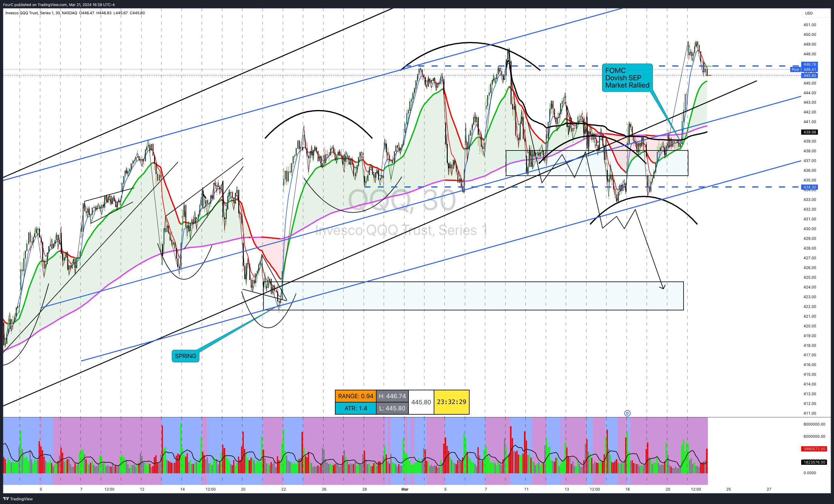Viewport: 834px width, 504px height.
Task: Click the Post market price tag
Action: (x=795, y=70)
